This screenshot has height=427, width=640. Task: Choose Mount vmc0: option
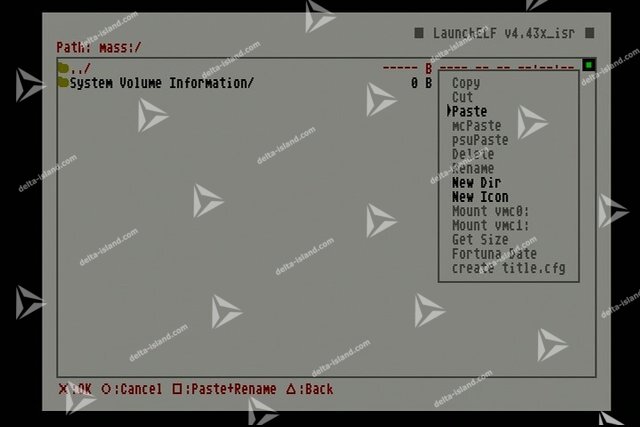pyautogui.click(x=490, y=211)
